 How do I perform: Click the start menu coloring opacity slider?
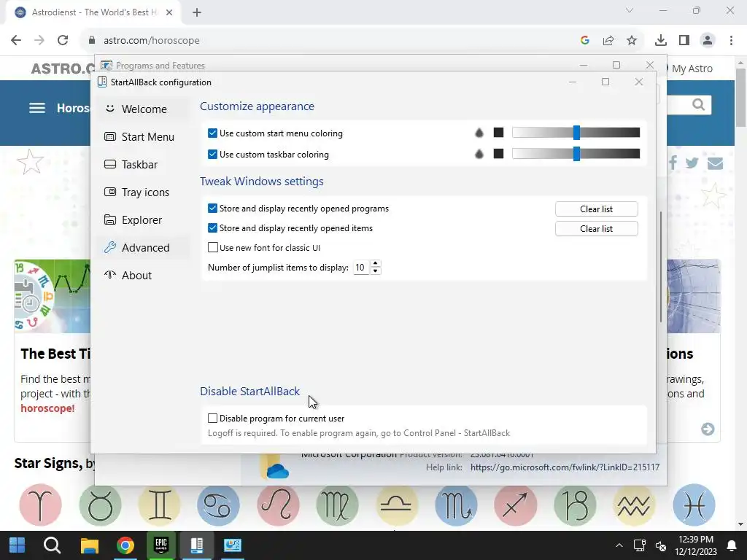(x=576, y=133)
